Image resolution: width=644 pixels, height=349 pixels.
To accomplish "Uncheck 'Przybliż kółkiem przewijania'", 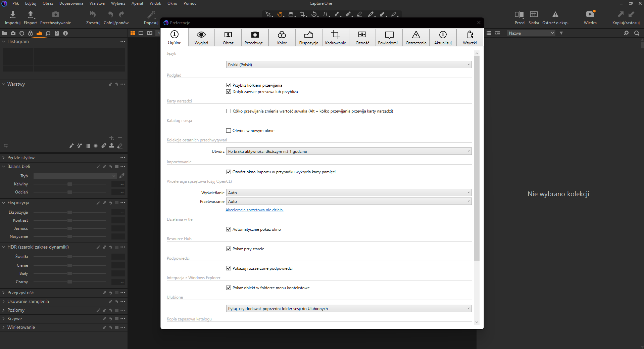I will coord(229,85).
